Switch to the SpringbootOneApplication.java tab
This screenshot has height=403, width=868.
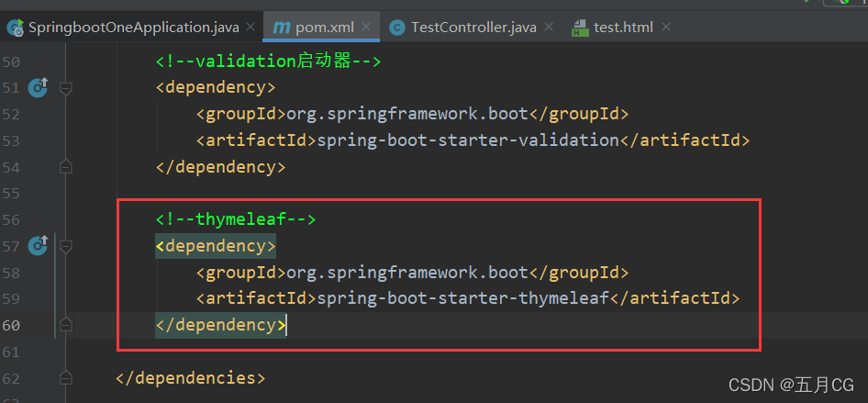133,28
